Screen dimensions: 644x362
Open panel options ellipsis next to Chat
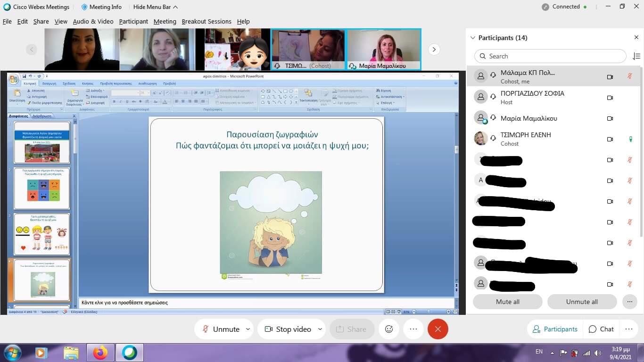tap(628, 329)
